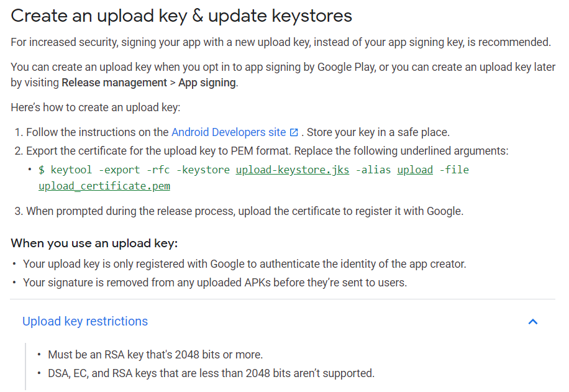The width and height of the screenshot is (569, 392).
Task: Click the When you use an upload key subheading
Action: coord(94,243)
